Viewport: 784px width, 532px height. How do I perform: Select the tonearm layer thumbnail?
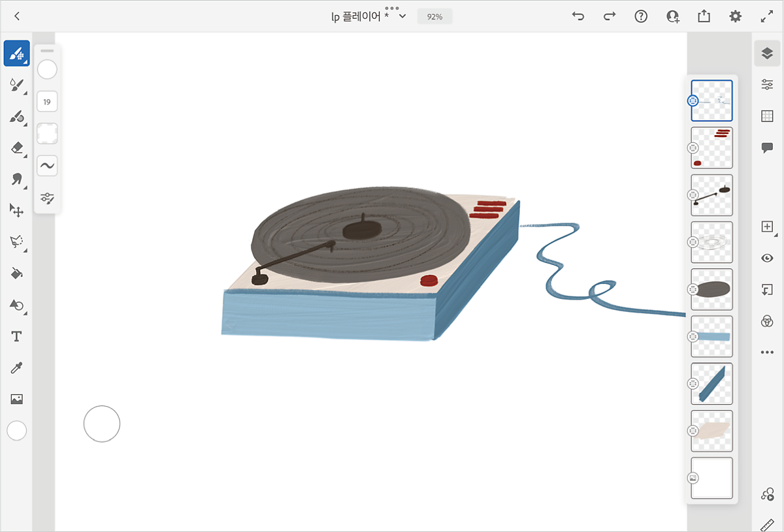click(x=712, y=195)
